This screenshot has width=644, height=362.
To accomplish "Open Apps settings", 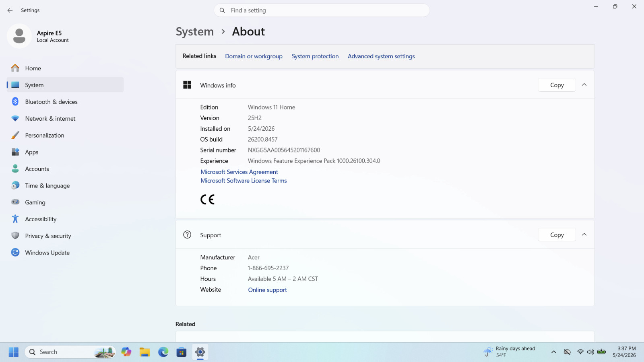I will 65,152.
